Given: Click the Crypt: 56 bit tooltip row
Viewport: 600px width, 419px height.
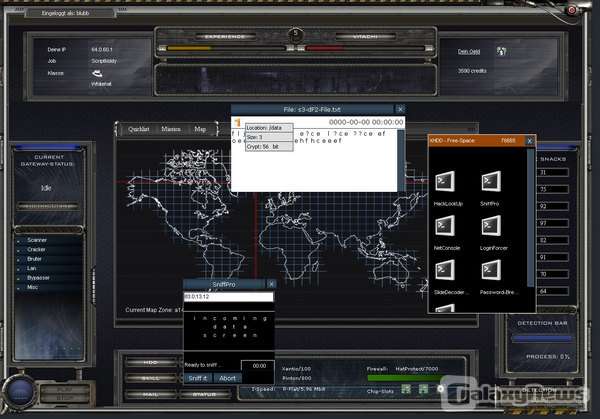Looking at the screenshot, I should point(269,147).
